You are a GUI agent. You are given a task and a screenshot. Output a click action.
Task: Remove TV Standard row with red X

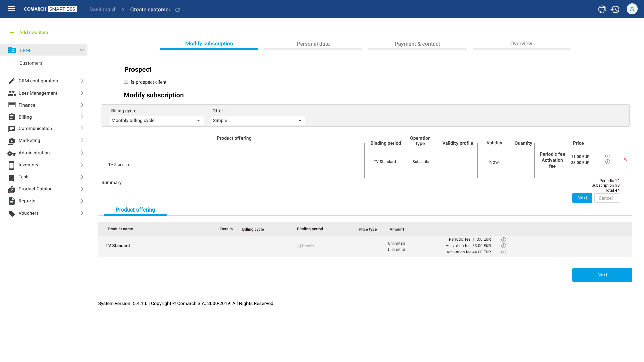pos(625,159)
